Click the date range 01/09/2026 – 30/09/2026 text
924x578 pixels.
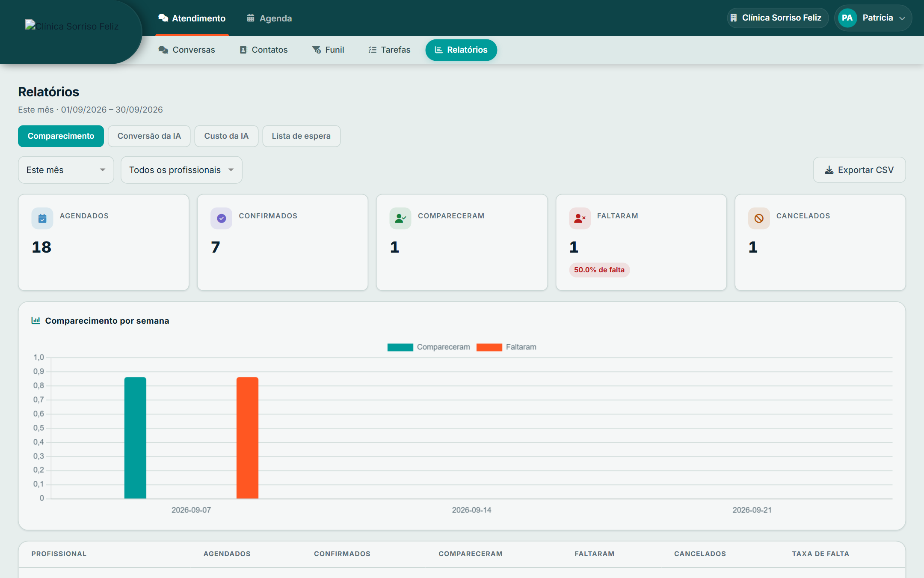point(112,110)
